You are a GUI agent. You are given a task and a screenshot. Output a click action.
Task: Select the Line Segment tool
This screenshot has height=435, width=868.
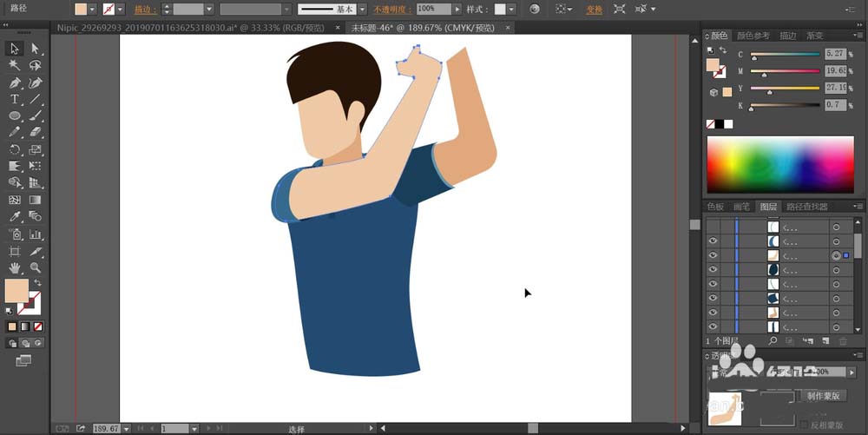pyautogui.click(x=35, y=99)
